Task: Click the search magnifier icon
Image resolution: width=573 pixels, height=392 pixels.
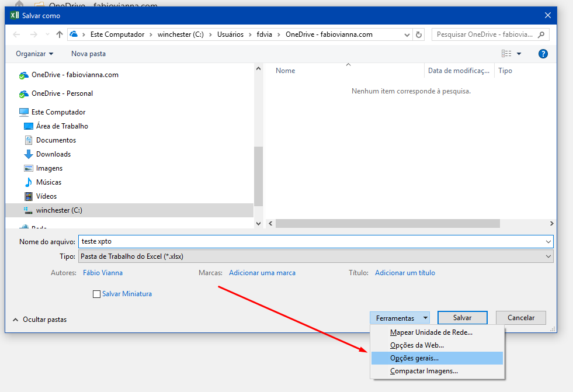Action: coord(541,34)
